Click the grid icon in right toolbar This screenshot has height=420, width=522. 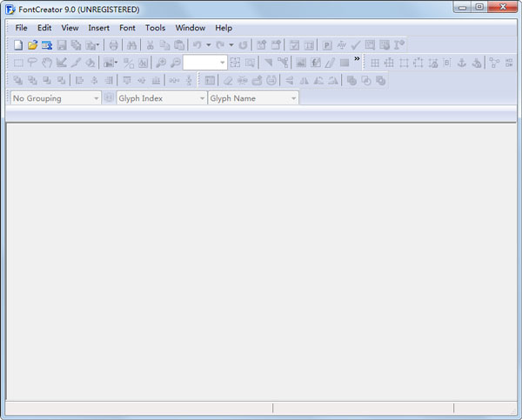(x=375, y=63)
